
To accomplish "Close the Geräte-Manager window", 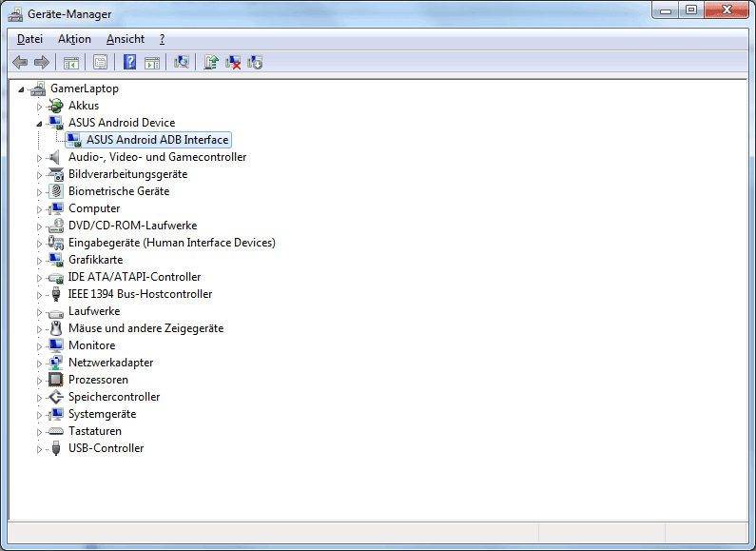I will coord(727,10).
